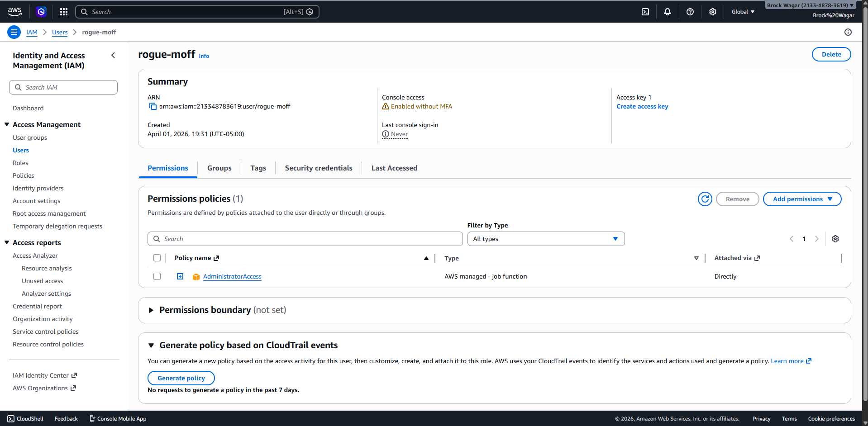Copy the rogue-moff user ARN
The width and height of the screenshot is (868, 426).
[153, 106]
